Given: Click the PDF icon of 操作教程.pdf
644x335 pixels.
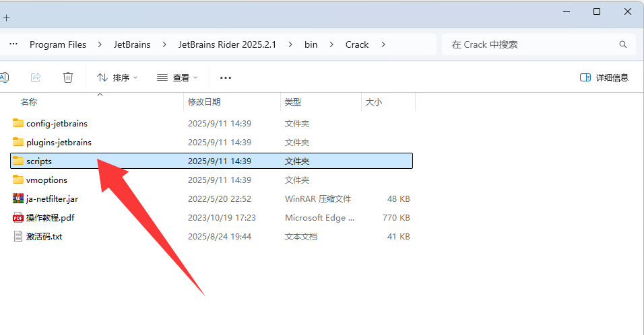Looking at the screenshot, I should [18, 217].
